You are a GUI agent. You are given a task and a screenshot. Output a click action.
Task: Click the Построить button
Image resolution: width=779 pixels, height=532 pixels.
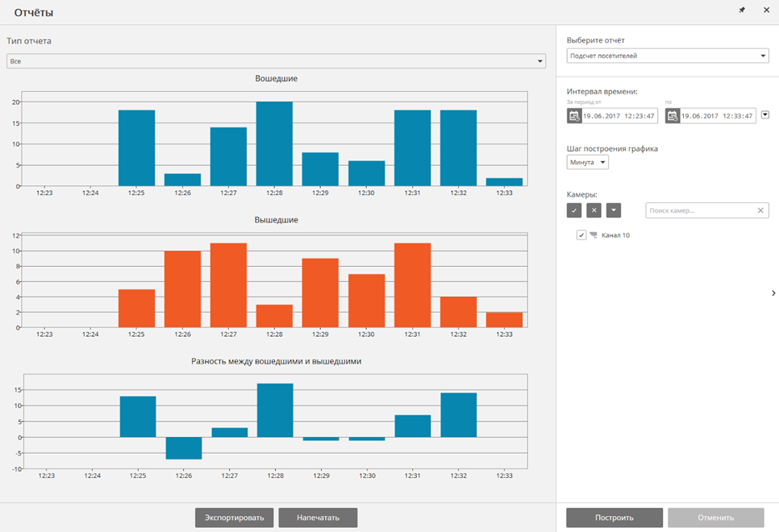[614, 517]
